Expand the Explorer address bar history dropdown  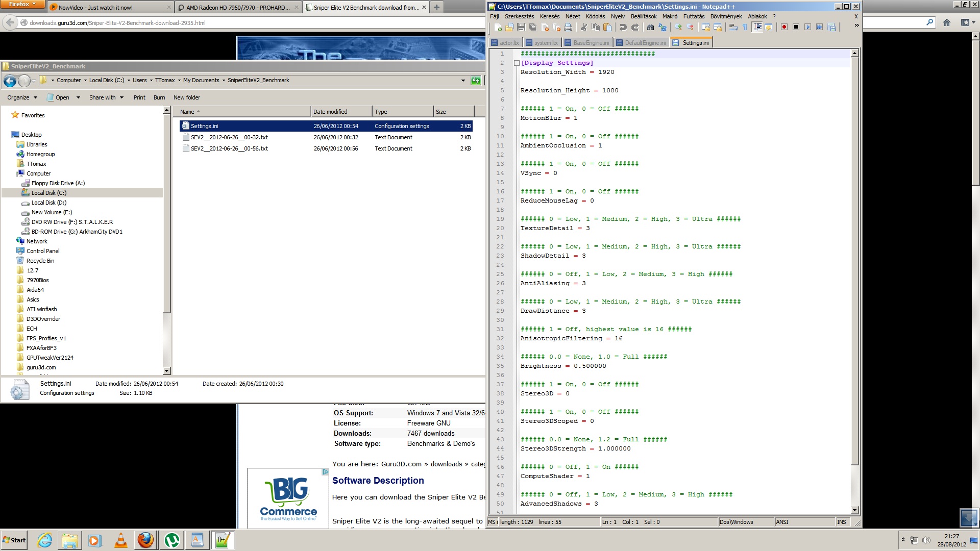click(463, 81)
